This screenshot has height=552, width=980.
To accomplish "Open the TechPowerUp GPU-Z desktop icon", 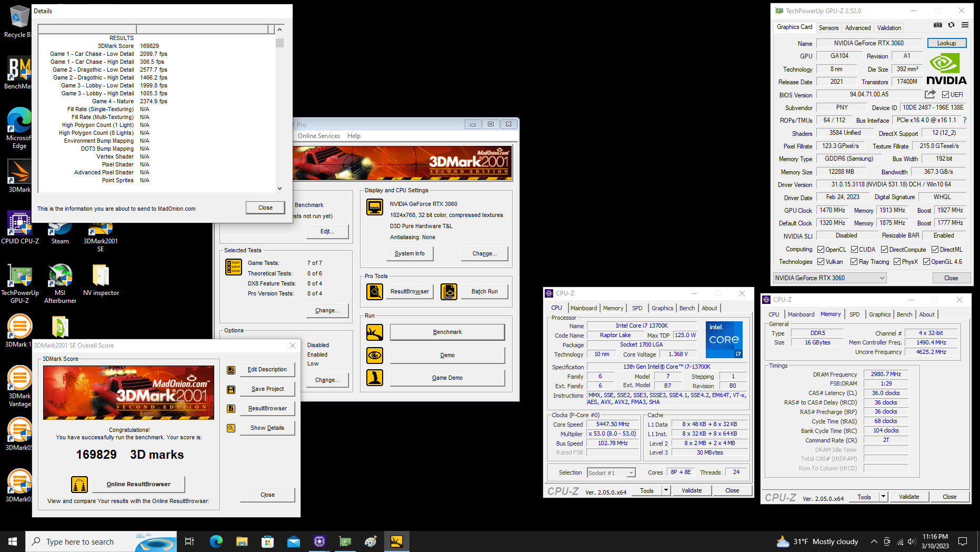I will (x=20, y=284).
